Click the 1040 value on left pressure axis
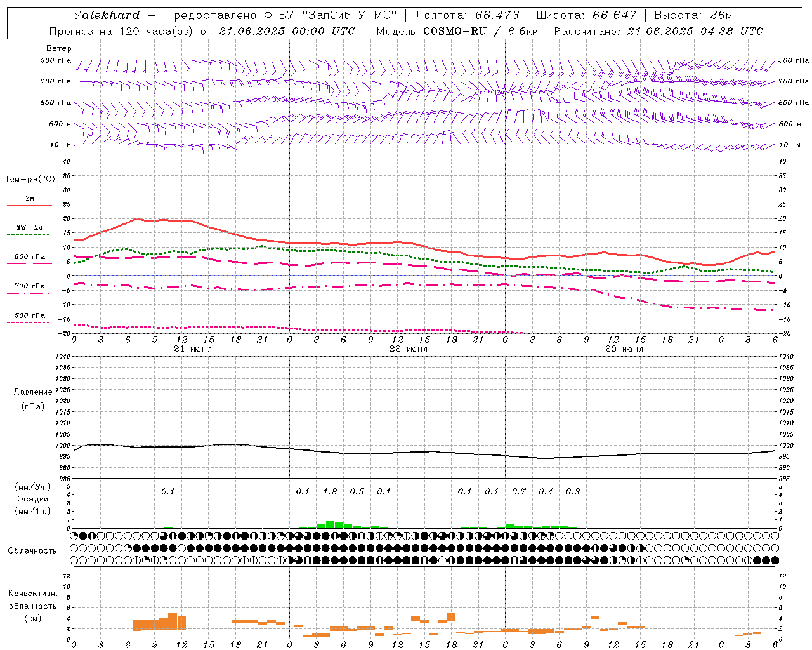Screen dimensions: 812x650 pos(63,356)
